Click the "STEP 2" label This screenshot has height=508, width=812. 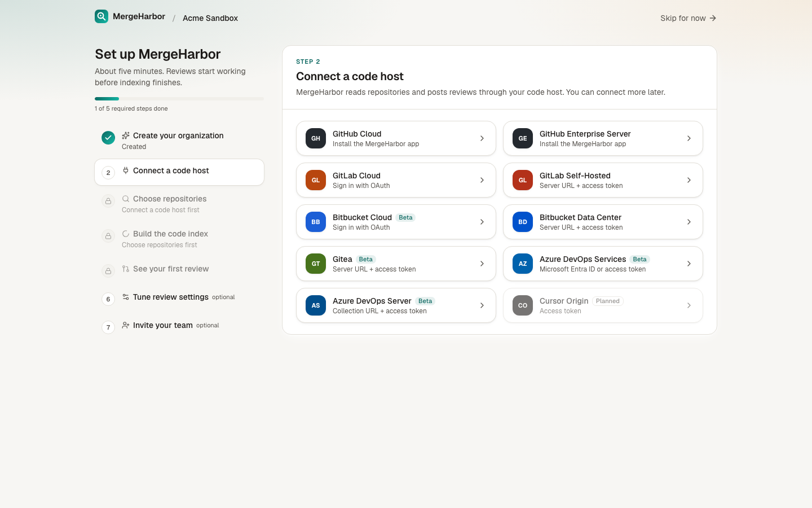pos(308,62)
